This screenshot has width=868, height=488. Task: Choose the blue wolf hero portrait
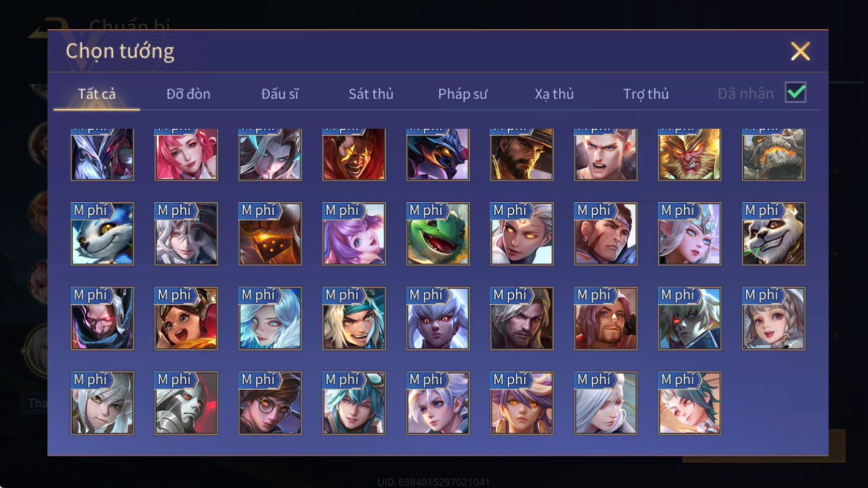(x=102, y=234)
